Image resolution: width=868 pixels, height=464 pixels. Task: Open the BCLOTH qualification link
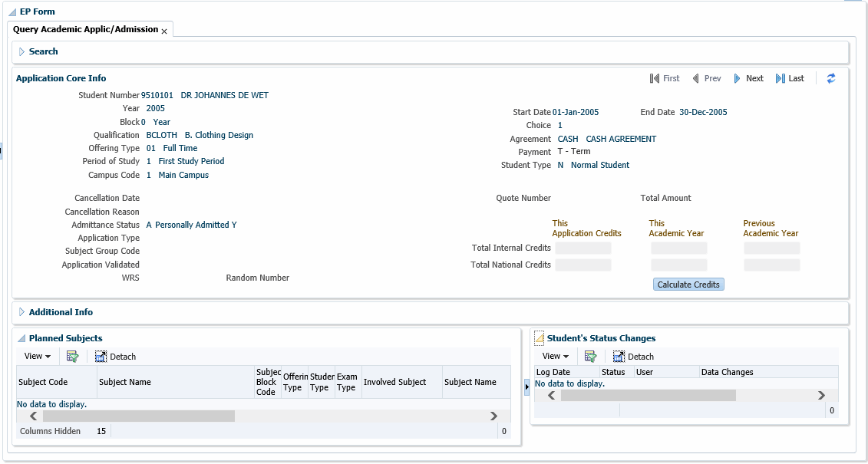point(160,134)
